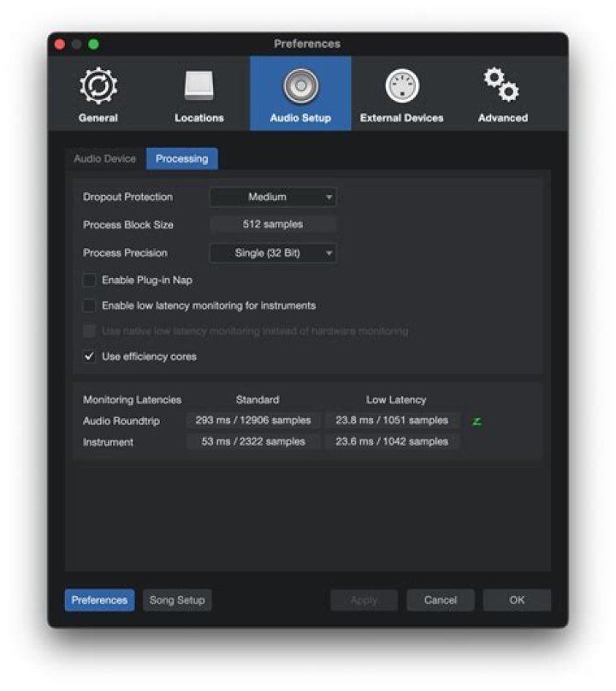Click the Standard column header
Viewport: 616px width, 691px height.
coord(258,399)
